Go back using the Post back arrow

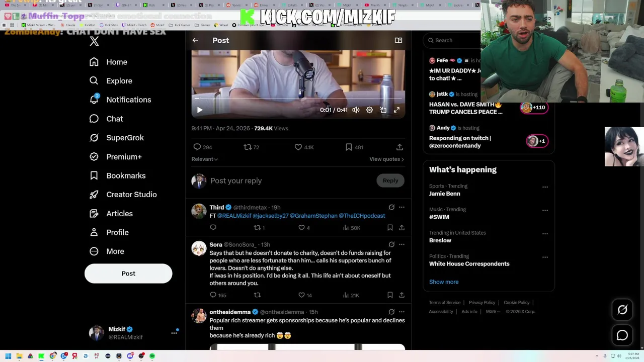pos(195,40)
